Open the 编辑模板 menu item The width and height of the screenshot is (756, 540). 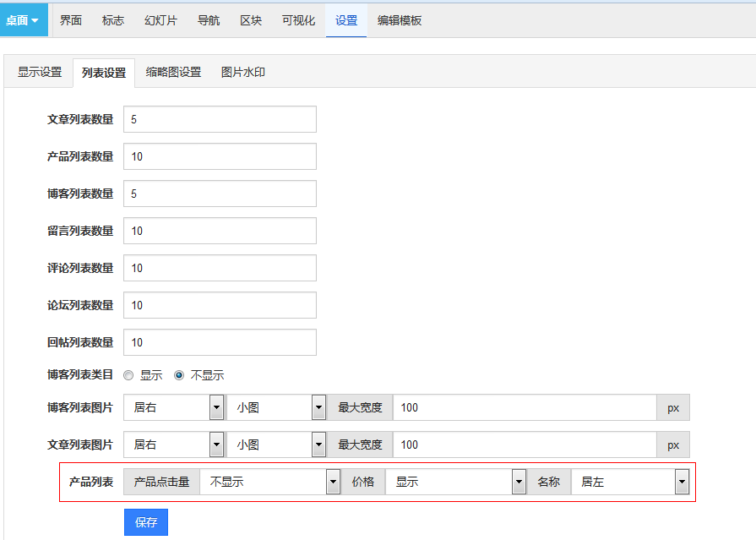click(x=400, y=20)
